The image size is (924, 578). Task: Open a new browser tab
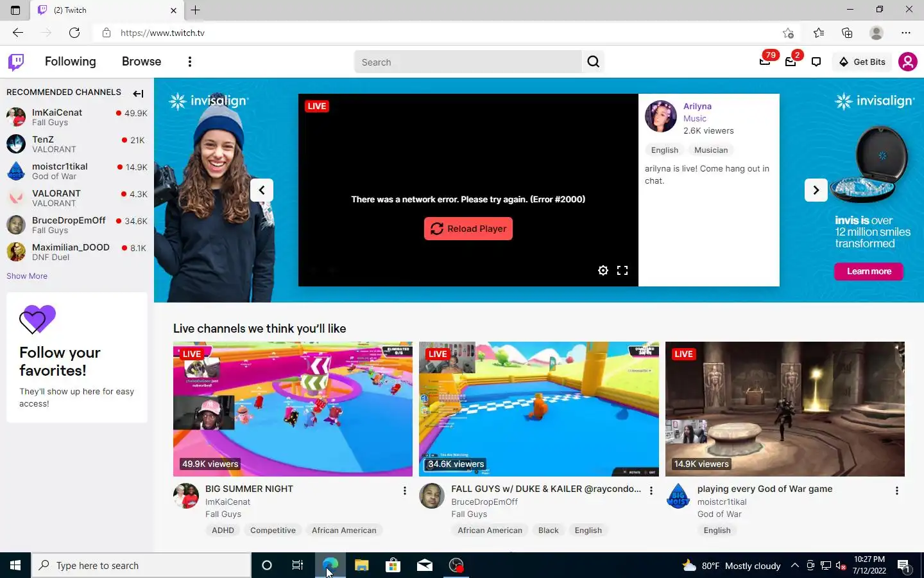coord(196,10)
